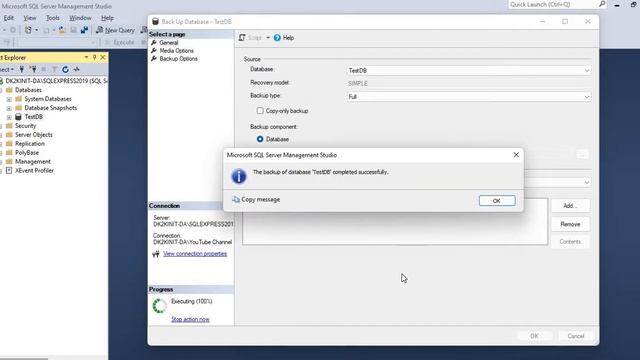Open the Edit menu

9,18
